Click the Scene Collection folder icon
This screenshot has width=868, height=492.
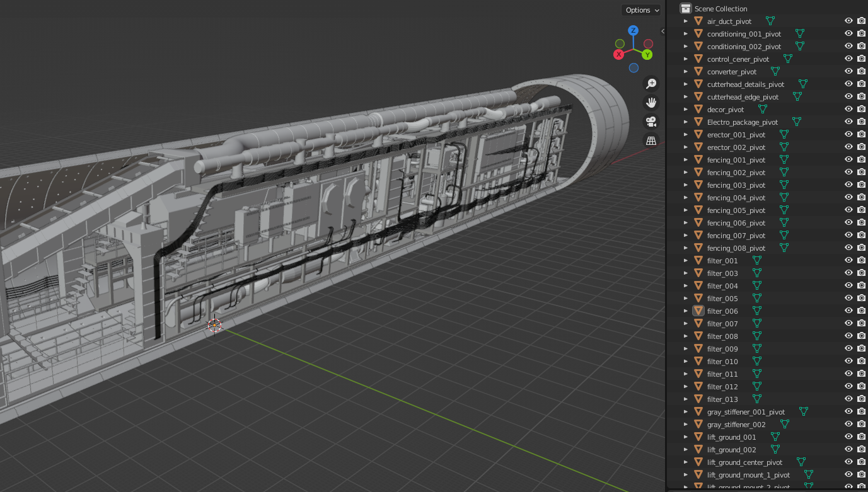[x=685, y=8]
